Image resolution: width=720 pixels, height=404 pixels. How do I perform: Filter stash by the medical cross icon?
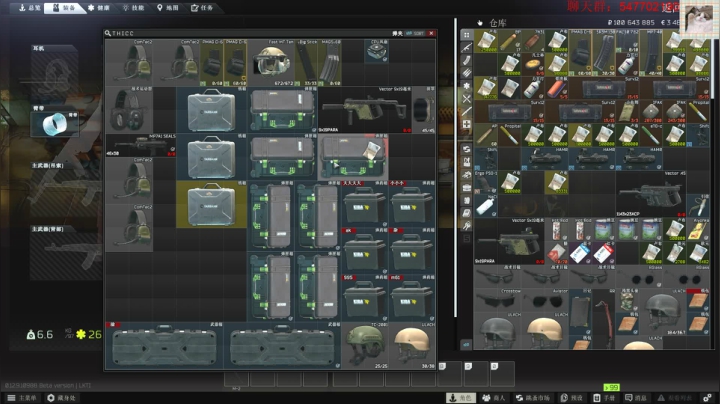pos(467,124)
